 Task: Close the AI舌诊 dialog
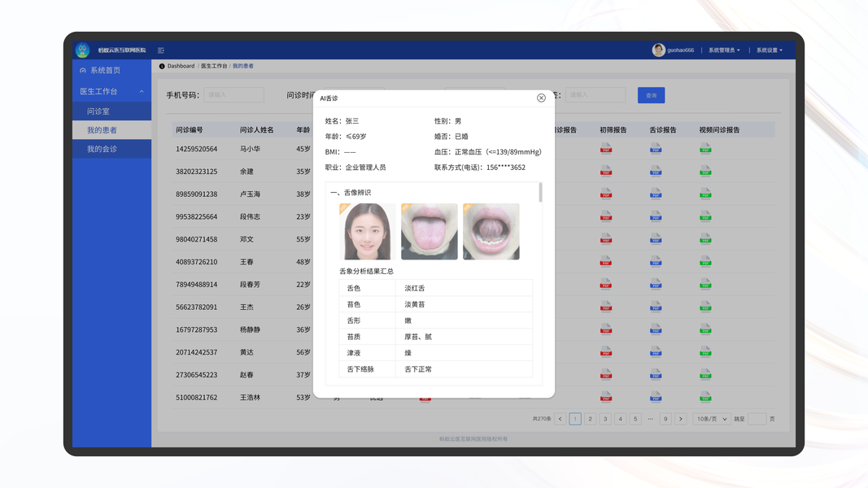(541, 98)
